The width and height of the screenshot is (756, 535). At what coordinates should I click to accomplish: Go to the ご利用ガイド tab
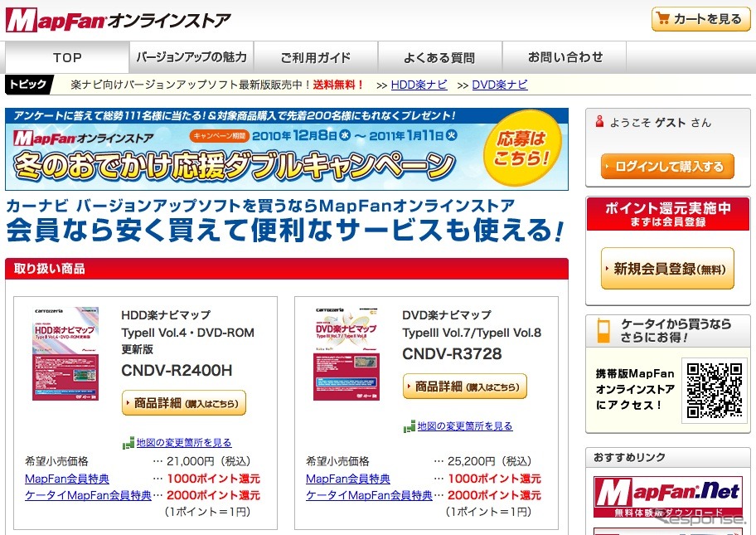(315, 57)
